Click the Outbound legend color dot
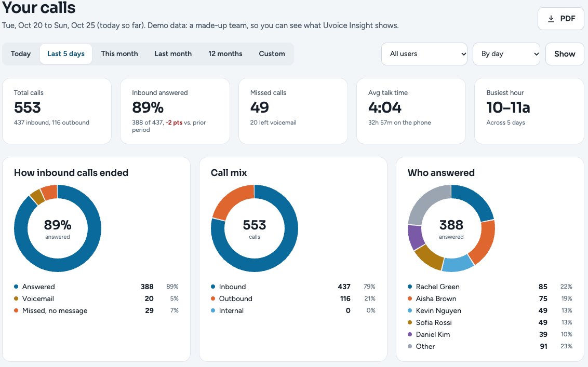Viewport: 588px width, 367px height. coord(213,299)
